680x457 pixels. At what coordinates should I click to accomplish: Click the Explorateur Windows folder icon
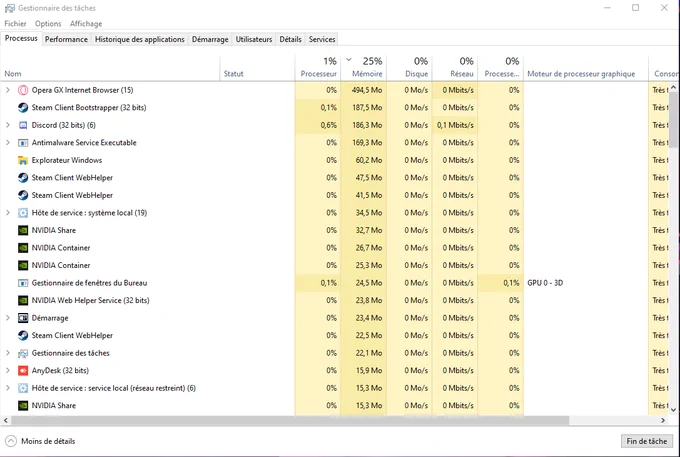pyautogui.click(x=23, y=160)
